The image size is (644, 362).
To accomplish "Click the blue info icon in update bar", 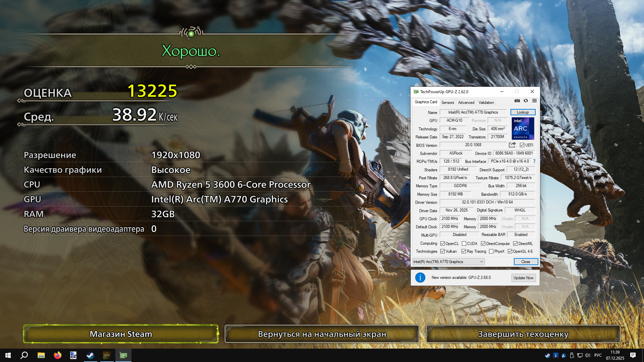I will click(x=420, y=278).
